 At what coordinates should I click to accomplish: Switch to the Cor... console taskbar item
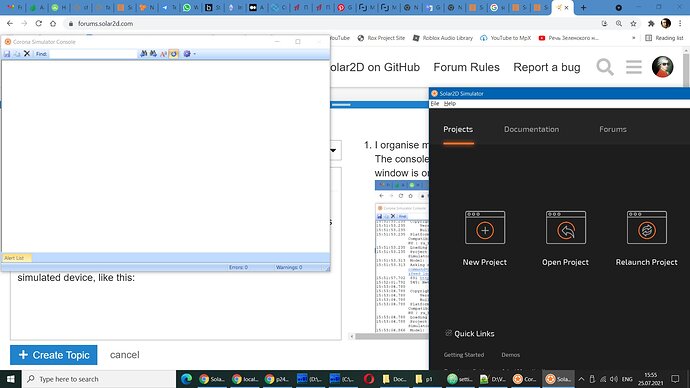[525, 379]
